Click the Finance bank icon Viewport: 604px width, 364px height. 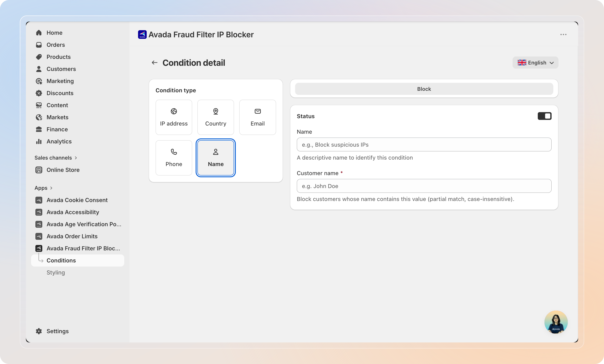point(39,129)
